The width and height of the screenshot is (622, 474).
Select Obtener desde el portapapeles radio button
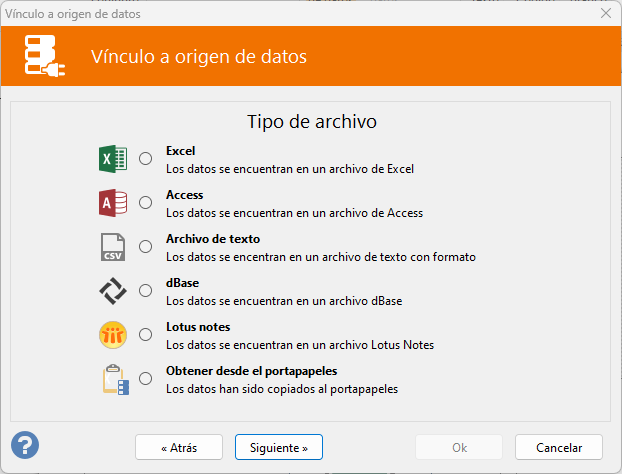click(x=146, y=378)
